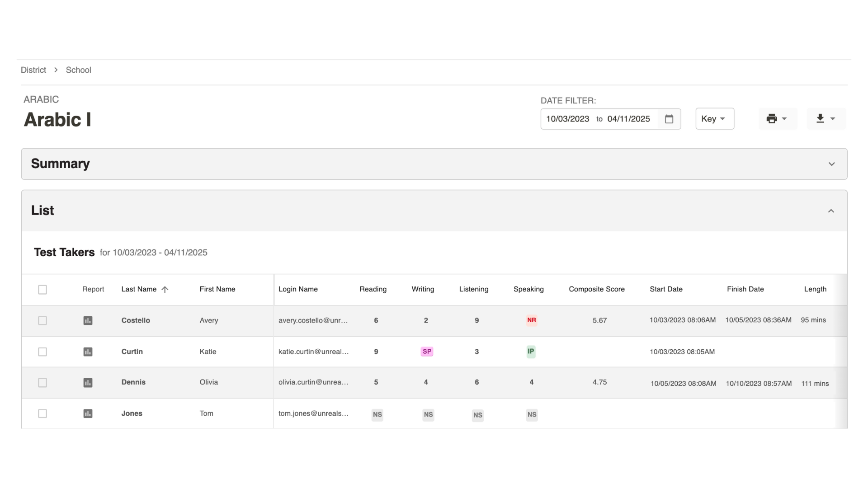
Task: Open the Key dropdown
Action: [714, 119]
